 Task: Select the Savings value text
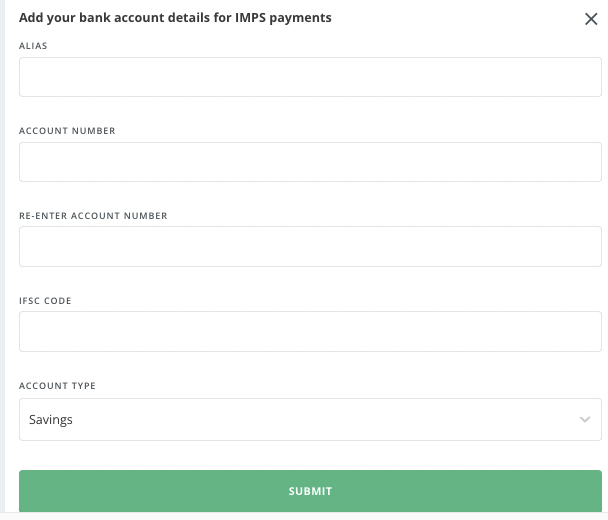[x=51, y=420]
